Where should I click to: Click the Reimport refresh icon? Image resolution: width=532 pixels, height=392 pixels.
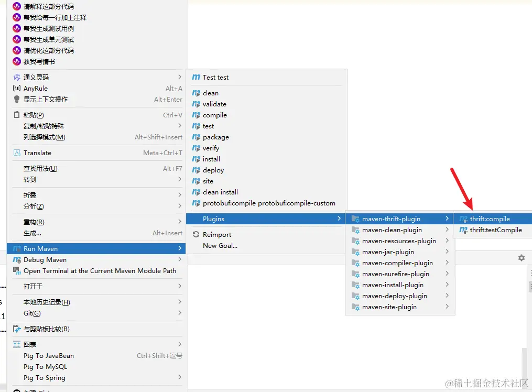click(x=196, y=234)
